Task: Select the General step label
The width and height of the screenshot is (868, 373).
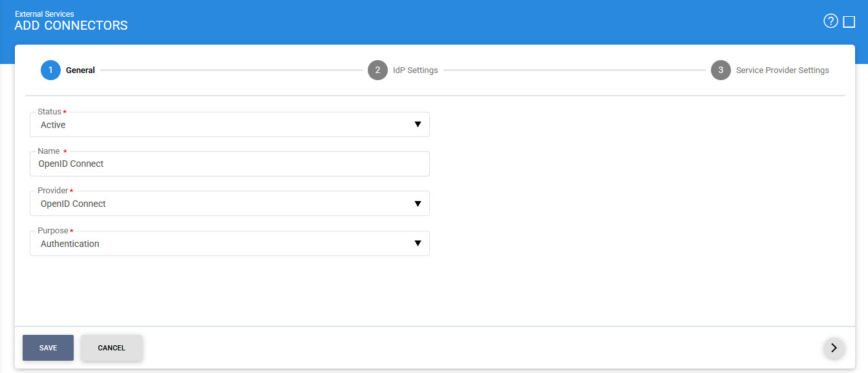Action: coord(80,70)
